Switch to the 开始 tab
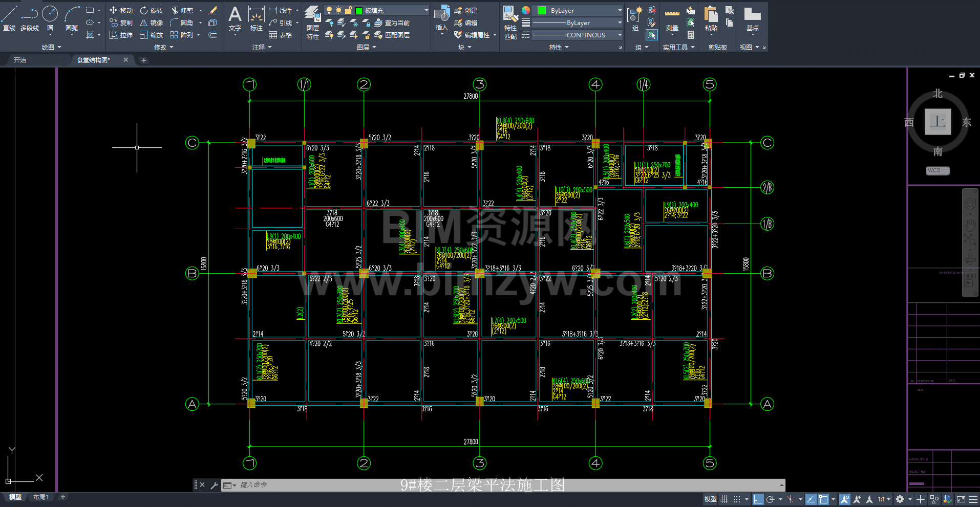The image size is (980, 507). click(x=20, y=60)
